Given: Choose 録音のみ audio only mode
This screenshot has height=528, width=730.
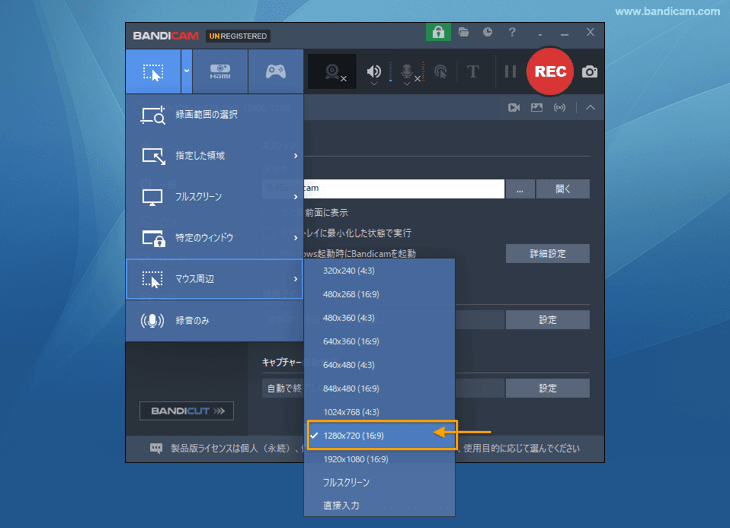Looking at the screenshot, I should [214, 320].
